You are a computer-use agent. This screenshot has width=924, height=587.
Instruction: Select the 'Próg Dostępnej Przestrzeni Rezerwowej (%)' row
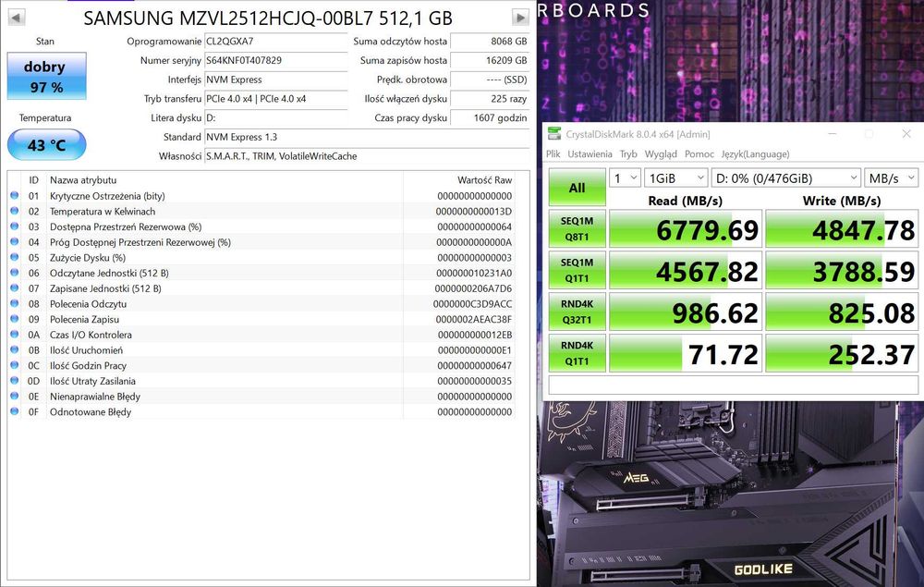261,242
